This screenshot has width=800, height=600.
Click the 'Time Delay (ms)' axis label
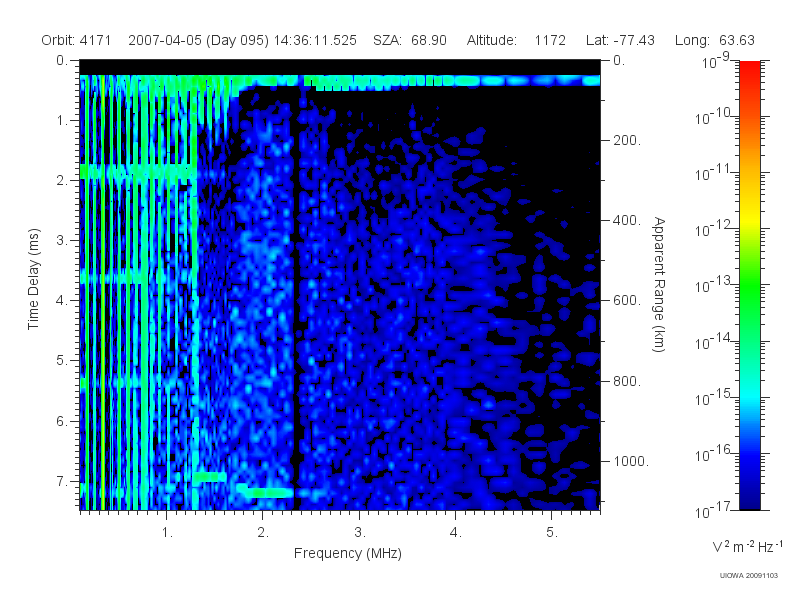[33, 279]
